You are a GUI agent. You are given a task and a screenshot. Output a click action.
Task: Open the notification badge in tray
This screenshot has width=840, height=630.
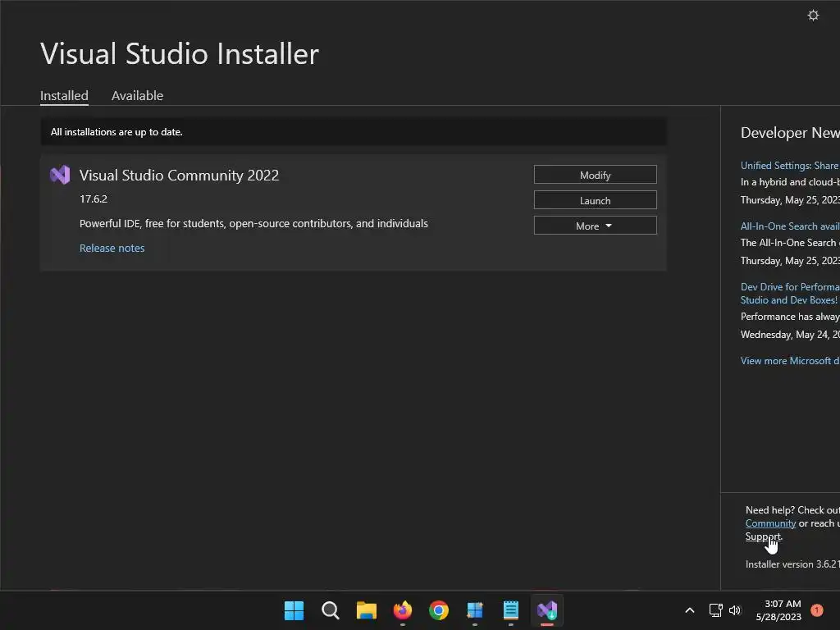coord(816,610)
